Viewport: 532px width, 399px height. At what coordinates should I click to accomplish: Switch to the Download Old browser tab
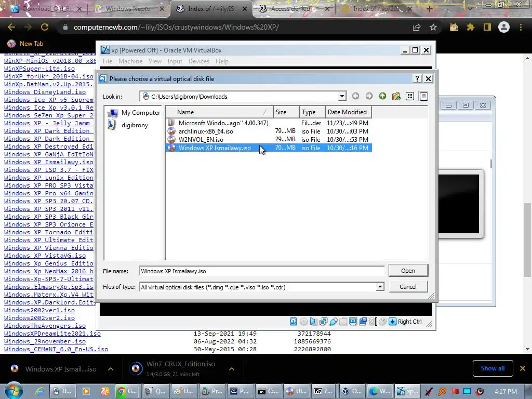(46, 9)
